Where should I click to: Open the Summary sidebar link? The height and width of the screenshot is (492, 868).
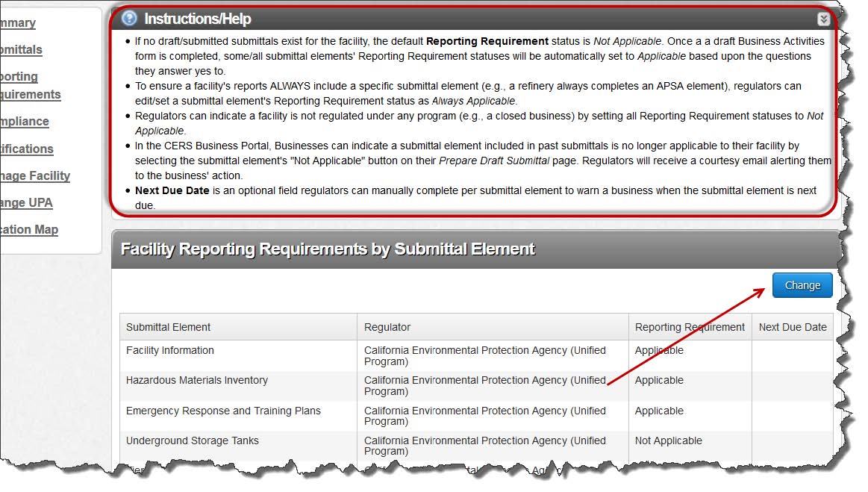(18, 22)
